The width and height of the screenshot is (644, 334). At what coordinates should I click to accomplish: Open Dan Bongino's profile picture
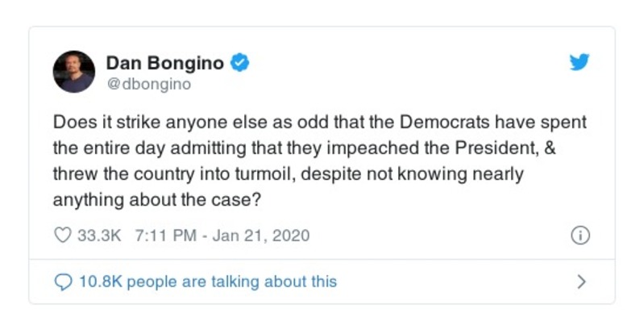point(74,71)
